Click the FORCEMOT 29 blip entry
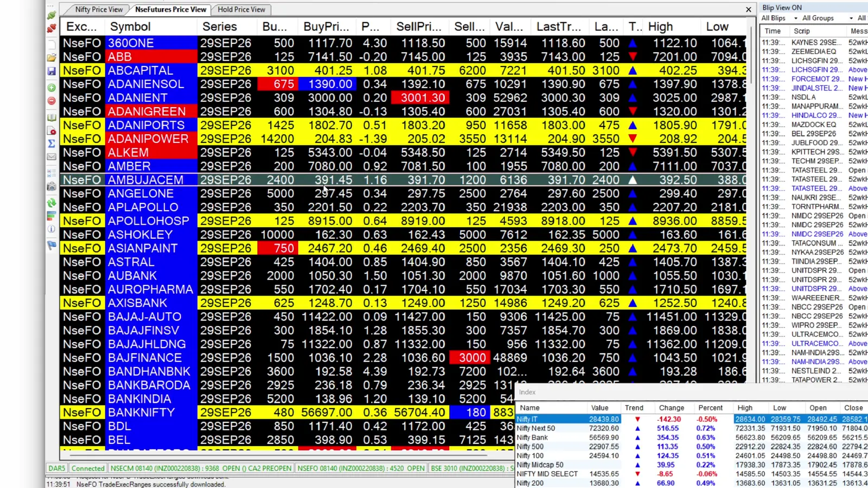 [816, 79]
